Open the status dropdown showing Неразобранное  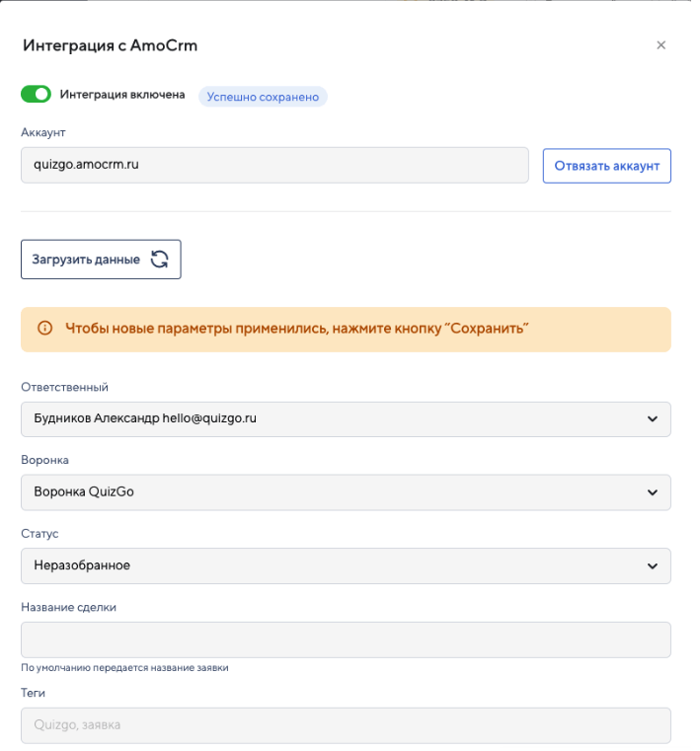click(346, 565)
